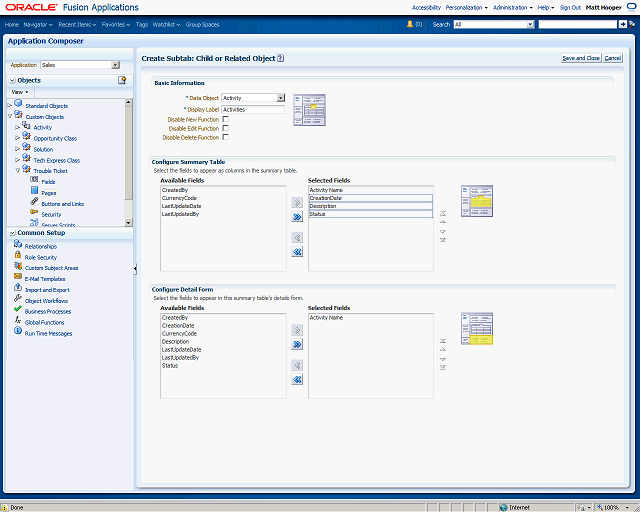The width and height of the screenshot is (640, 512).
Task: Open the Administration menu
Action: coord(513,7)
